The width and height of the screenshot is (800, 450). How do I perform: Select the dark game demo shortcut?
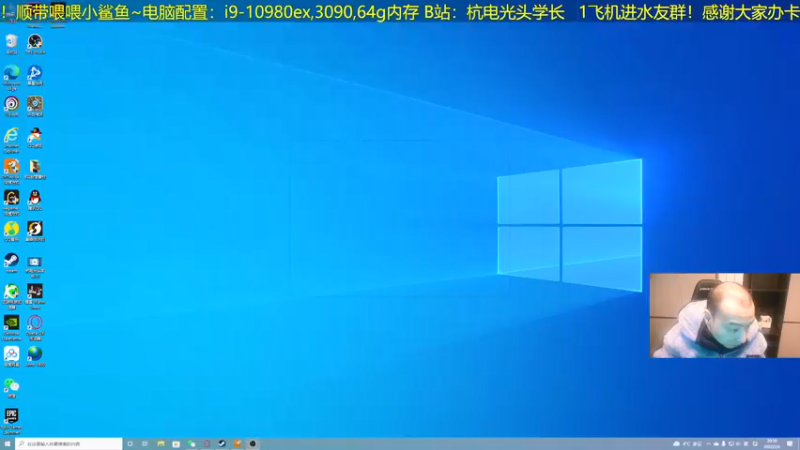[x=35, y=296]
